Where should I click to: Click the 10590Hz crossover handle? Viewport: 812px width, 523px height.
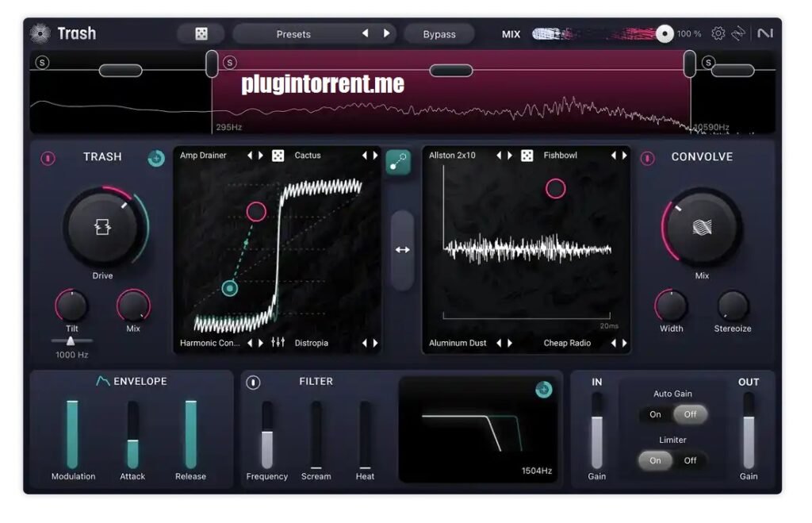(689, 63)
